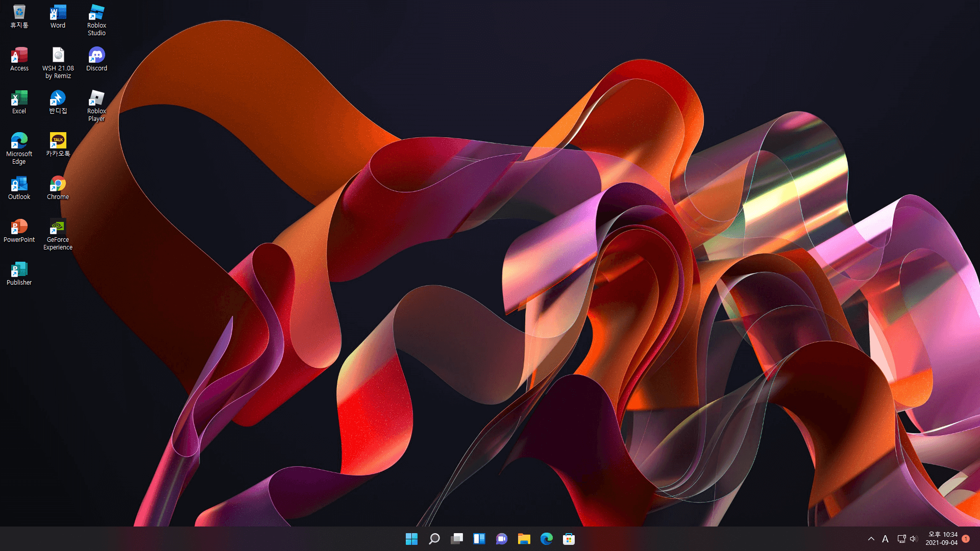Select the Roblox Player desktop shortcut
Screen dimensions: 980x551
96,106
